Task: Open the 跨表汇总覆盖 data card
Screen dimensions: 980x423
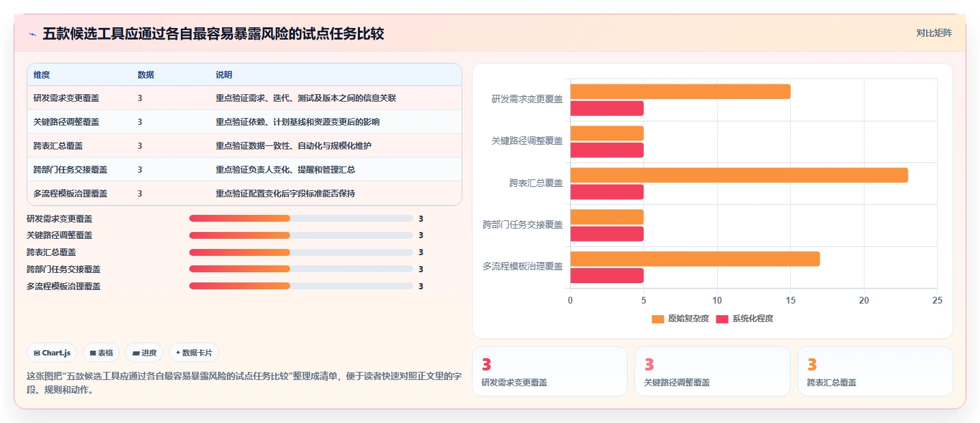Action: click(875, 371)
